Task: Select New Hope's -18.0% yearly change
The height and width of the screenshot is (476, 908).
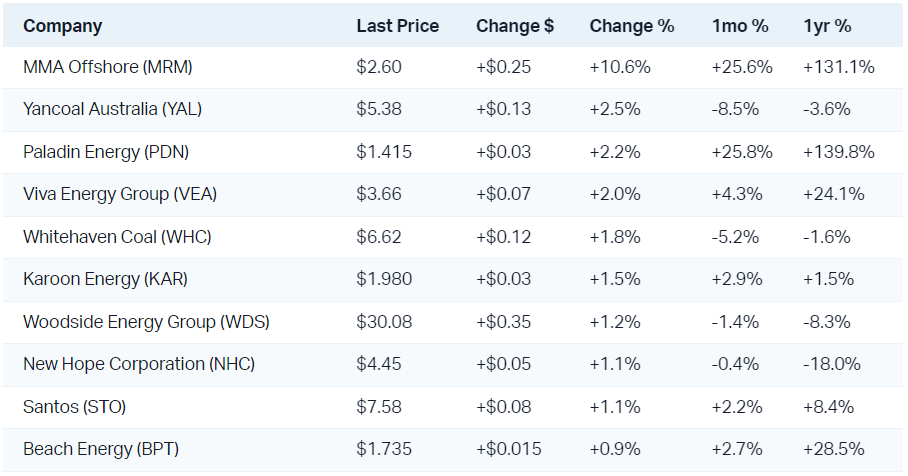Action: click(832, 364)
